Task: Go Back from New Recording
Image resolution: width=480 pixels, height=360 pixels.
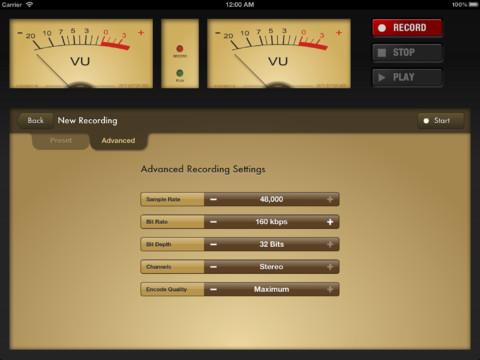Action: (35, 120)
